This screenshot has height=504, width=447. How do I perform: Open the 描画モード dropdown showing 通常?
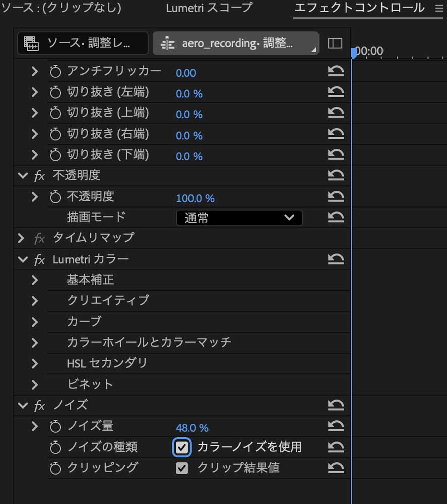tap(239, 218)
